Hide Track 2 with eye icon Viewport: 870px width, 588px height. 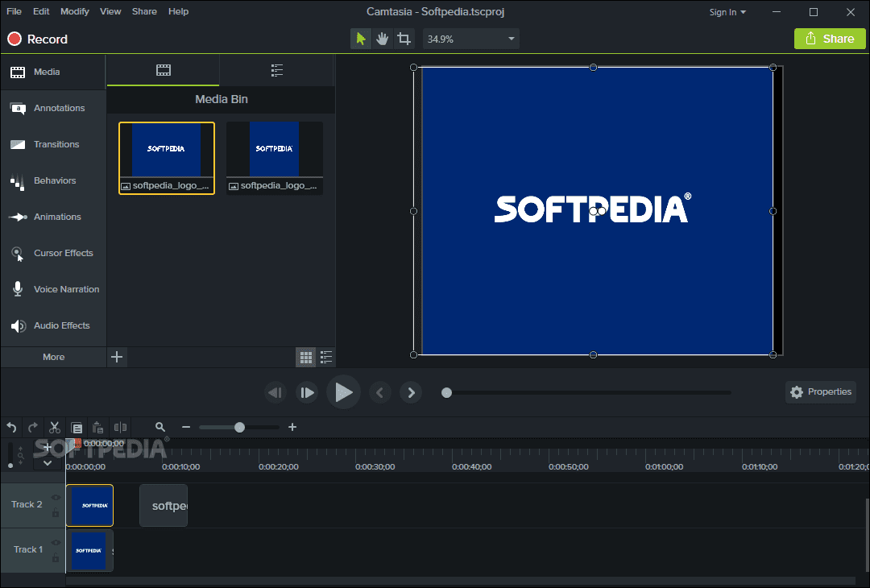click(56, 497)
